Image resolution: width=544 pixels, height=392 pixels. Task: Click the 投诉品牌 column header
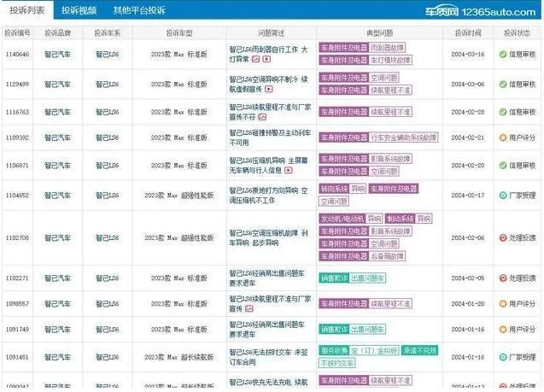57,33
